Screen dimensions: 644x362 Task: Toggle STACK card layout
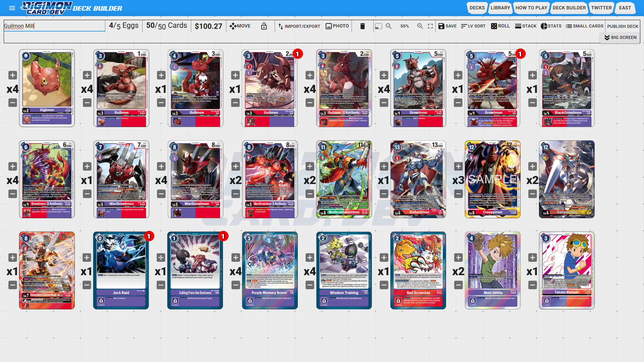525,26
